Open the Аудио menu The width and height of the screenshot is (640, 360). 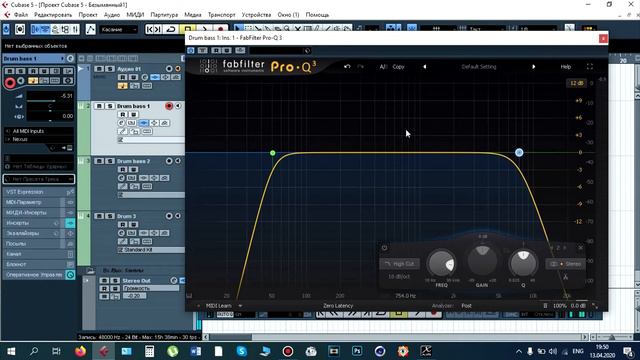(x=111, y=15)
